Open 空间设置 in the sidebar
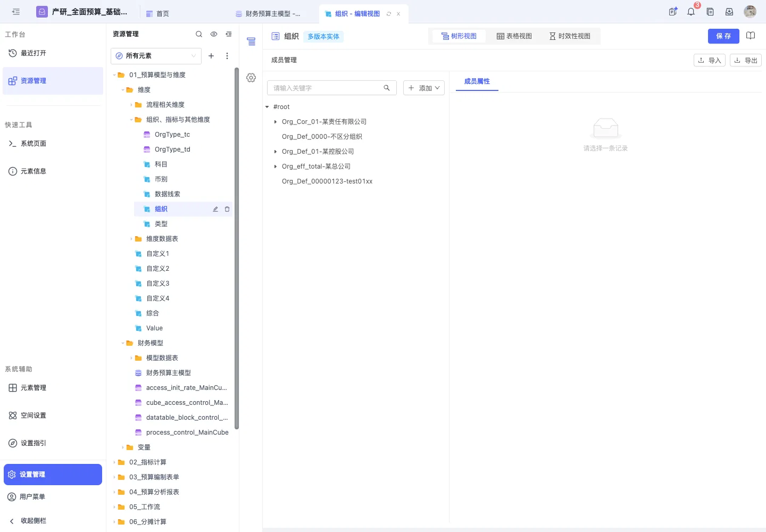Screen dimensions: 766x532 click(53, 415)
